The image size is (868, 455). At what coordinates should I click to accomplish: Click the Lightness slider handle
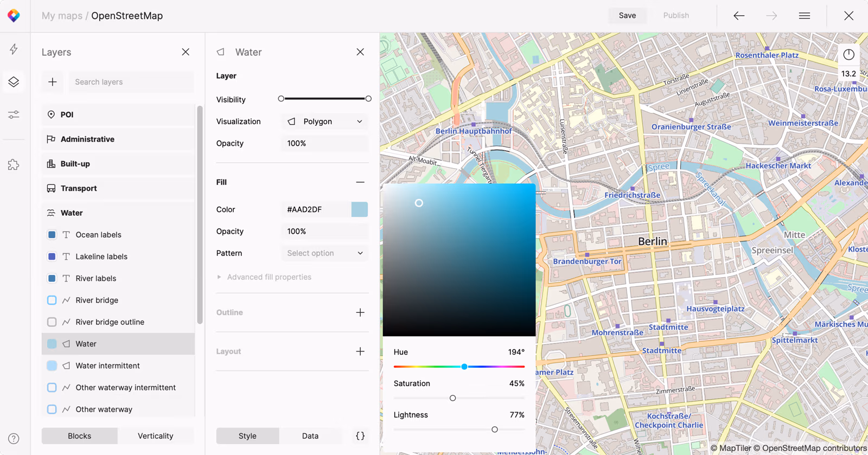[494, 430]
